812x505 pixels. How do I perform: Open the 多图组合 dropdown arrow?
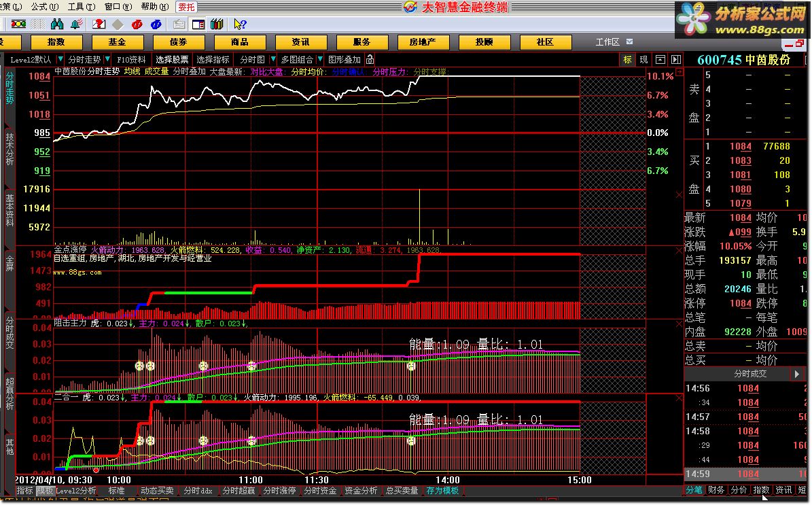pyautogui.click(x=320, y=60)
